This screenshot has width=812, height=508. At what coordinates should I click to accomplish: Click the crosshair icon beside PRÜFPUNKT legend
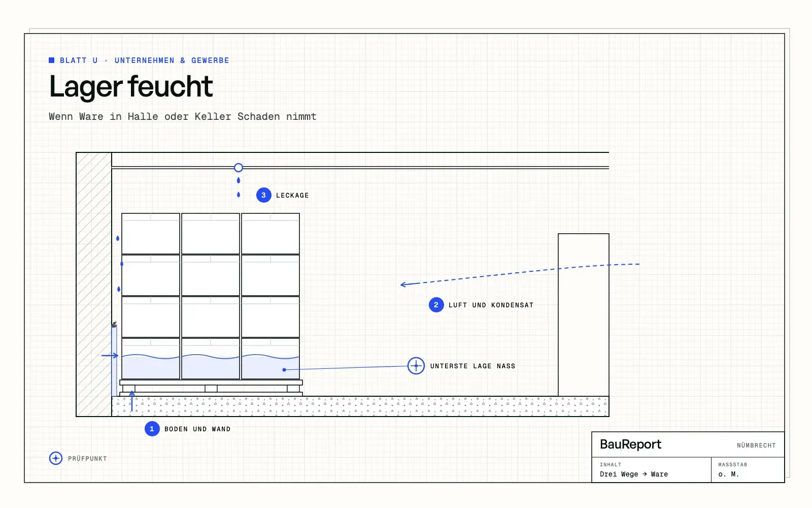pos(56,458)
